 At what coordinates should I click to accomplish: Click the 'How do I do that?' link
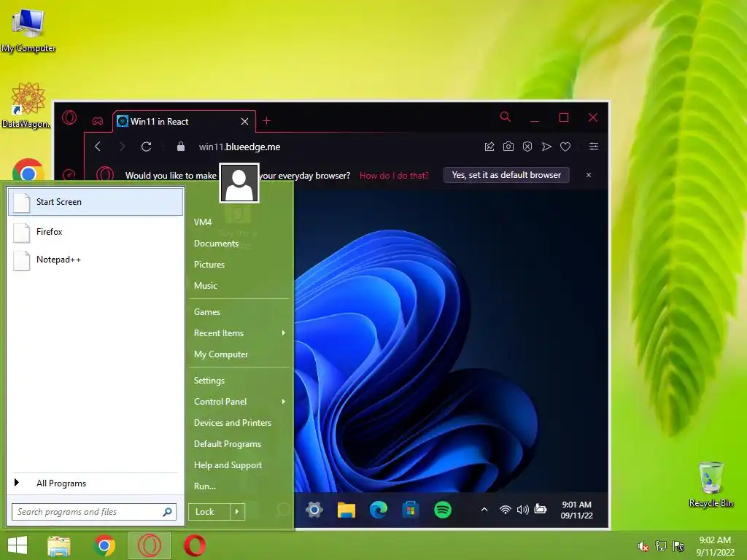[x=394, y=175]
